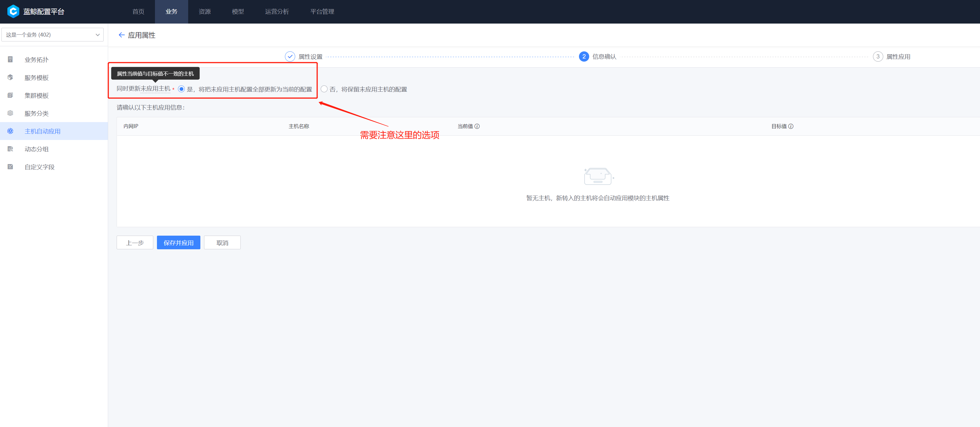Click the 服务分类 sidebar icon
Screen dimensions: 980x427
point(10,113)
